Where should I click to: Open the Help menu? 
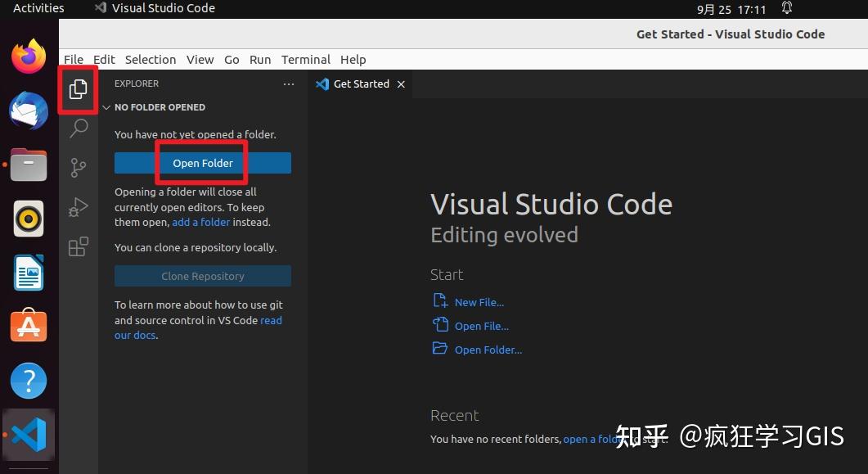click(353, 59)
